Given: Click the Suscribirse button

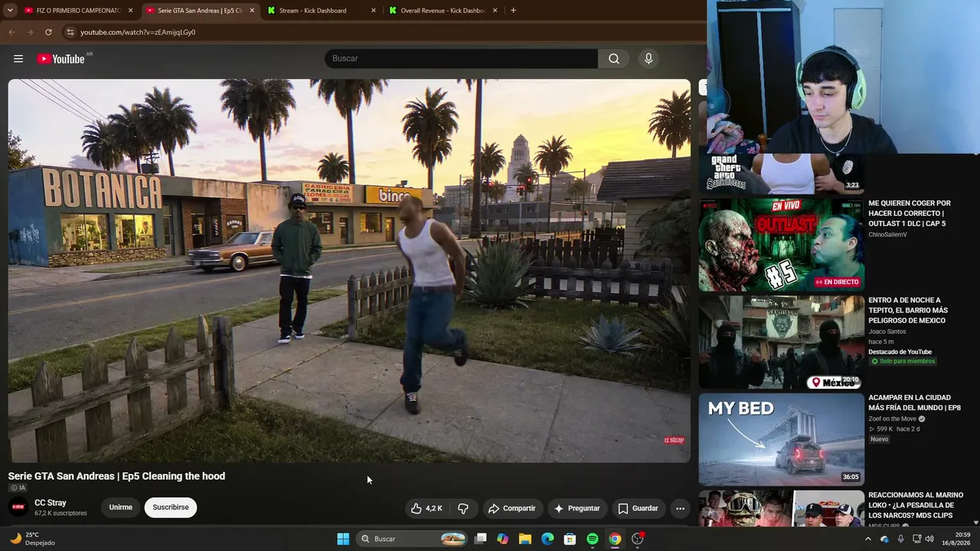Looking at the screenshot, I should coord(171,507).
